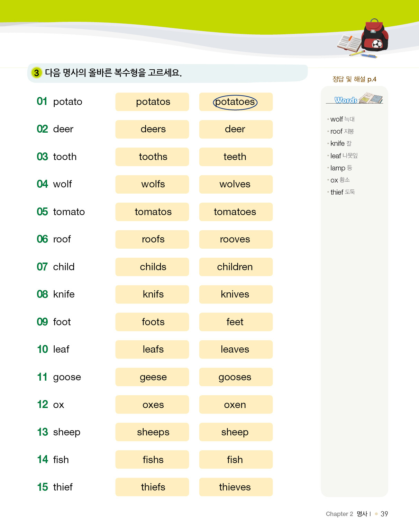Click the red backpack illustration
The width and height of the screenshot is (419, 532).
click(375, 35)
